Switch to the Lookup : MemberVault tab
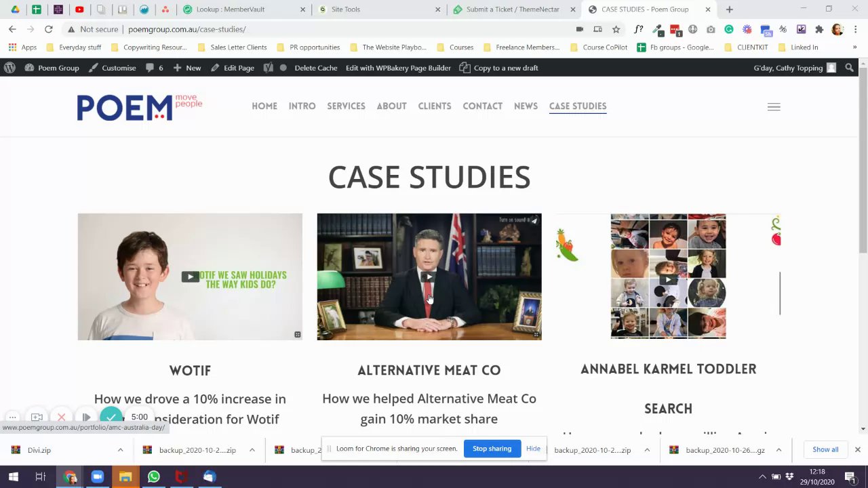This screenshot has width=868, height=488. point(244,9)
